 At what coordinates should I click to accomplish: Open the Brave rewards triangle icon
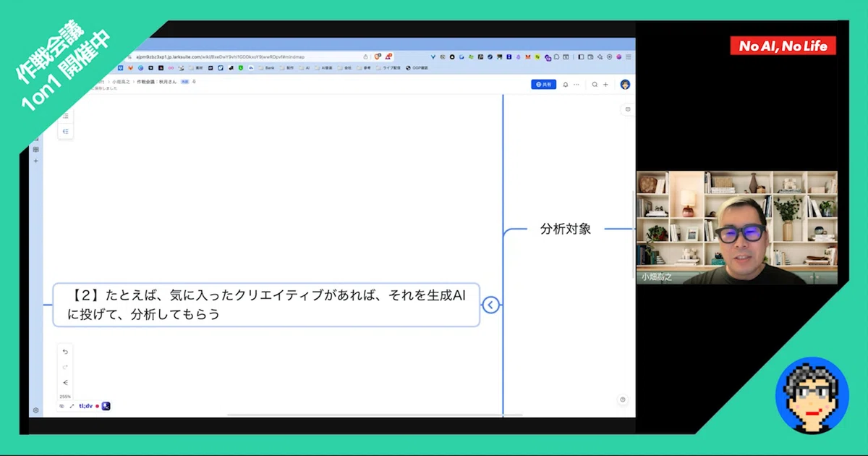click(388, 56)
